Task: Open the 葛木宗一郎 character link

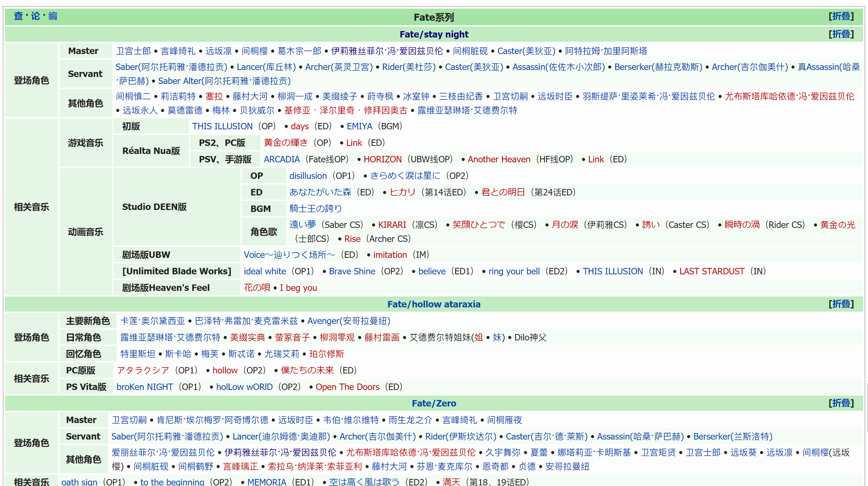Action: coord(300,51)
